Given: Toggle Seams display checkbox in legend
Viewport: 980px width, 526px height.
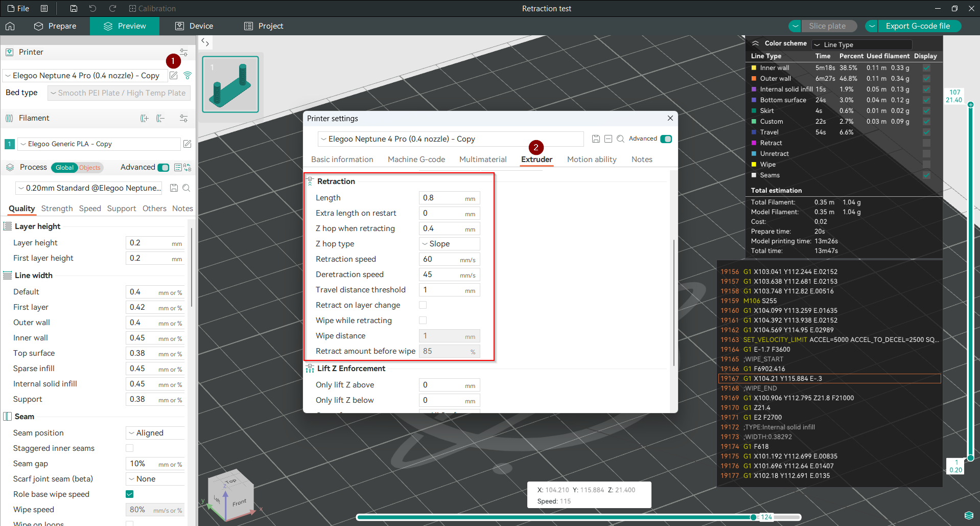Looking at the screenshot, I should click(x=926, y=175).
